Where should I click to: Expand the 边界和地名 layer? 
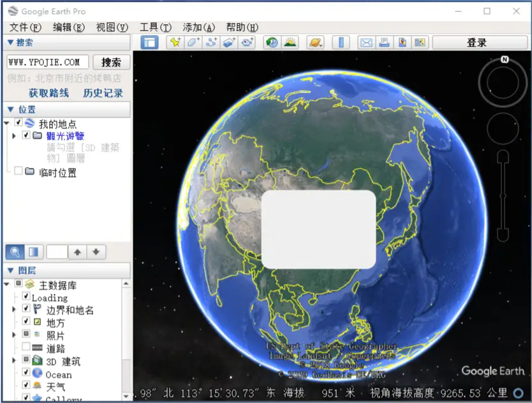point(14,309)
